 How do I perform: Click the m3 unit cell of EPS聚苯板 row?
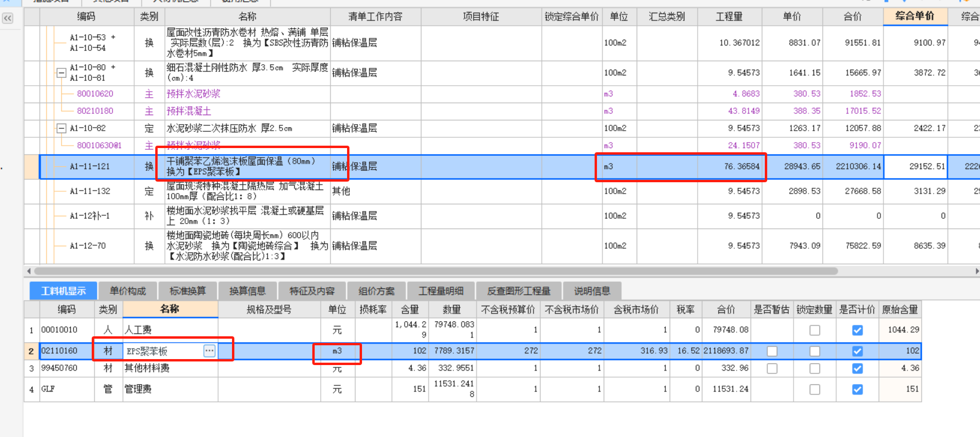coord(337,351)
